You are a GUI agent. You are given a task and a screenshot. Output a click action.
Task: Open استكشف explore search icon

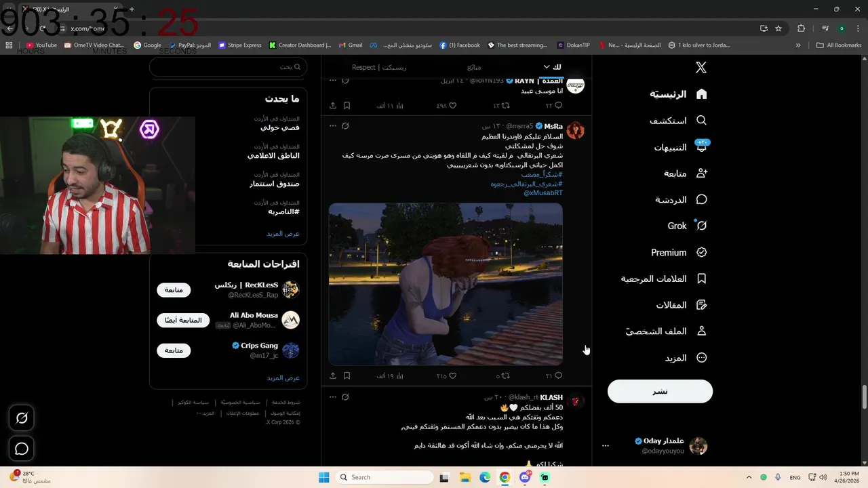tap(702, 121)
